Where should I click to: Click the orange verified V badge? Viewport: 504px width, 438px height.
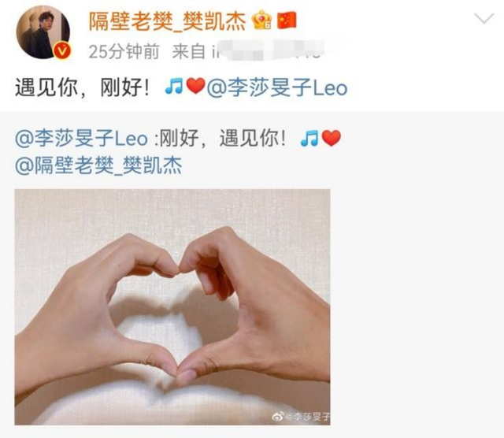coord(62,50)
